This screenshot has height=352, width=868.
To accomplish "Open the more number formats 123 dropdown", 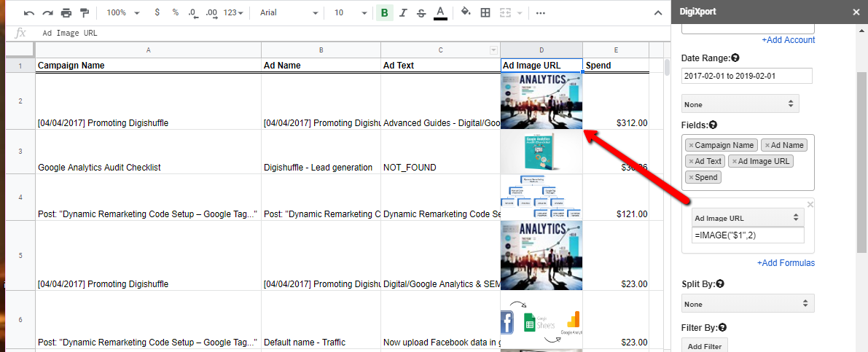I will click(234, 12).
